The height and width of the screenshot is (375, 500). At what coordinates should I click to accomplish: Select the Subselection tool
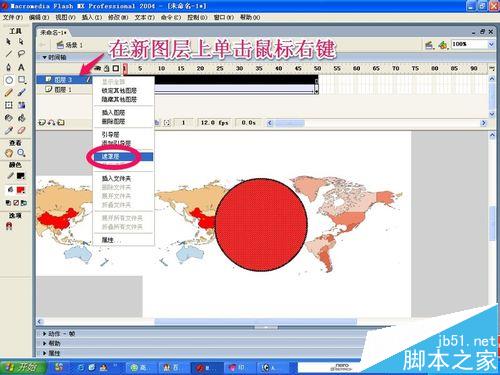21,42
